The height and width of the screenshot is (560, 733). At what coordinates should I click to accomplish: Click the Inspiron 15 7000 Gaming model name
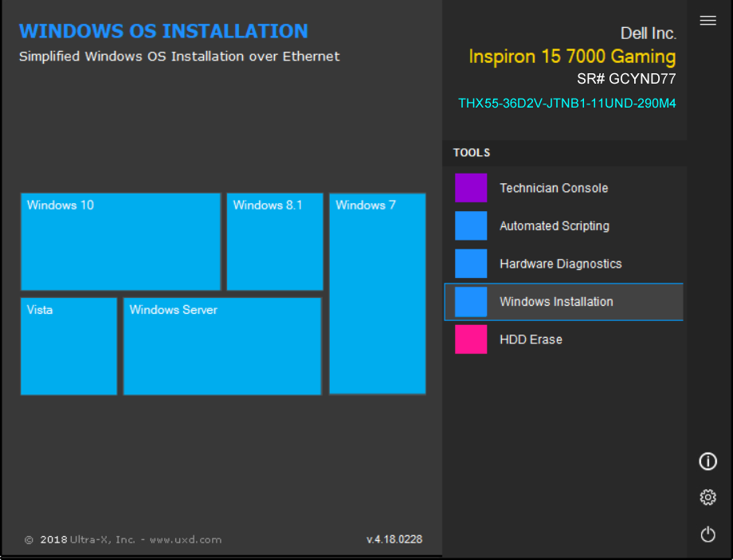pos(572,56)
